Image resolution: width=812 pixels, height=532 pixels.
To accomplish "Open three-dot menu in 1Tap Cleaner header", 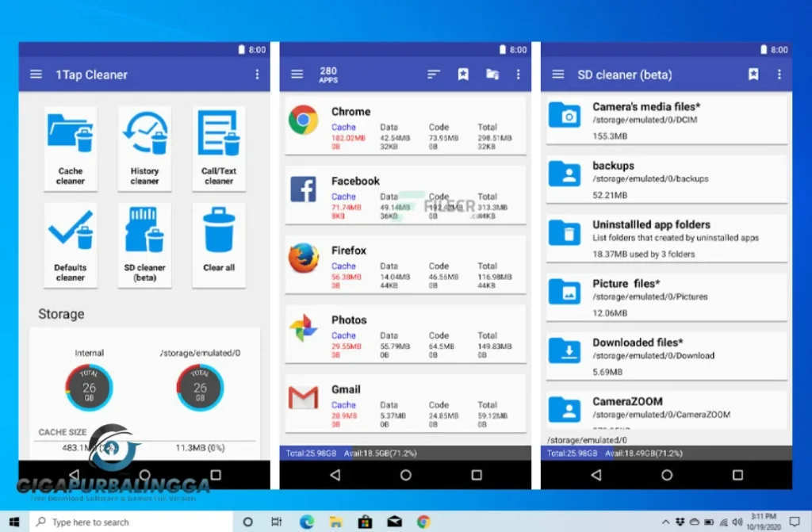I will [257, 75].
